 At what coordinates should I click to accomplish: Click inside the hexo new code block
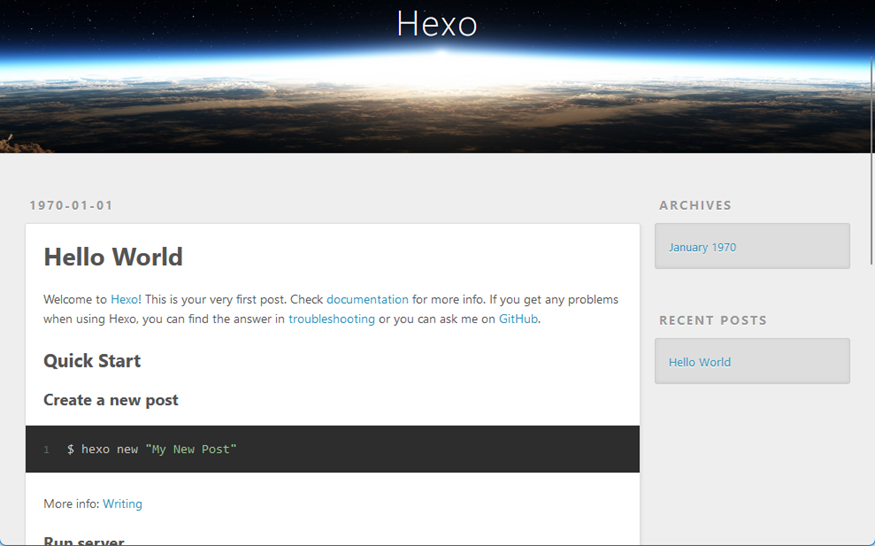click(x=400, y=449)
